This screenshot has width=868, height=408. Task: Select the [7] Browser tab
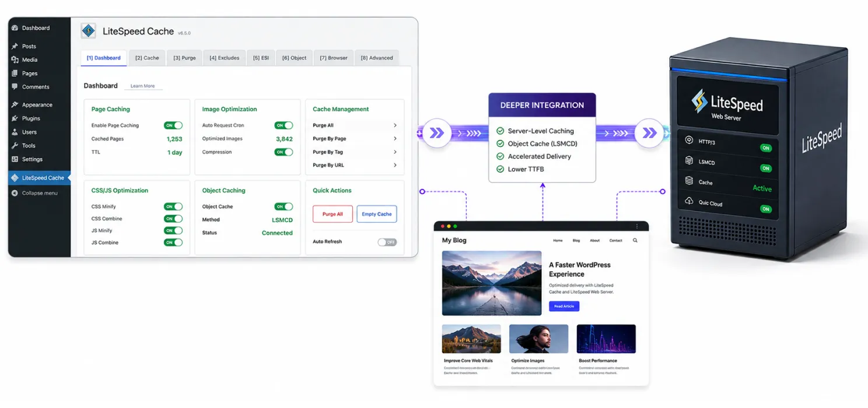(333, 58)
